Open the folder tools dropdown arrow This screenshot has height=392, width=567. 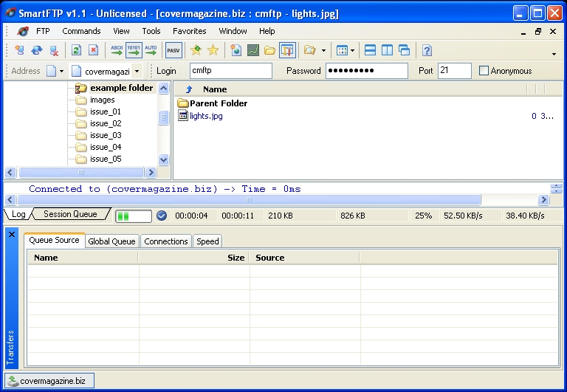pyautogui.click(x=323, y=51)
